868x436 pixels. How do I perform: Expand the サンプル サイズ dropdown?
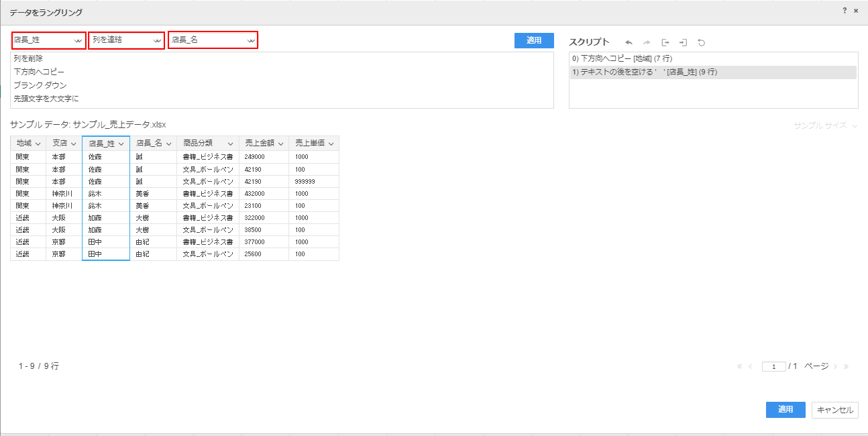click(x=826, y=125)
